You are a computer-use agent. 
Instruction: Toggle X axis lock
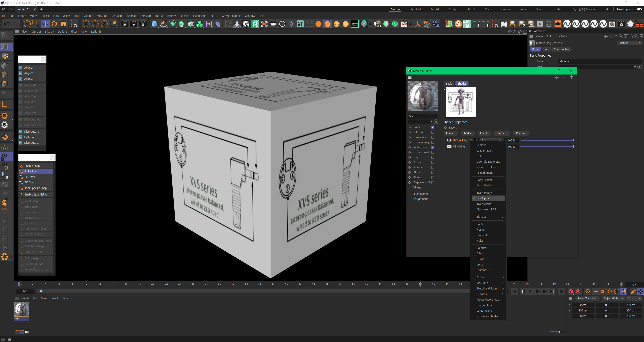[x=86, y=24]
